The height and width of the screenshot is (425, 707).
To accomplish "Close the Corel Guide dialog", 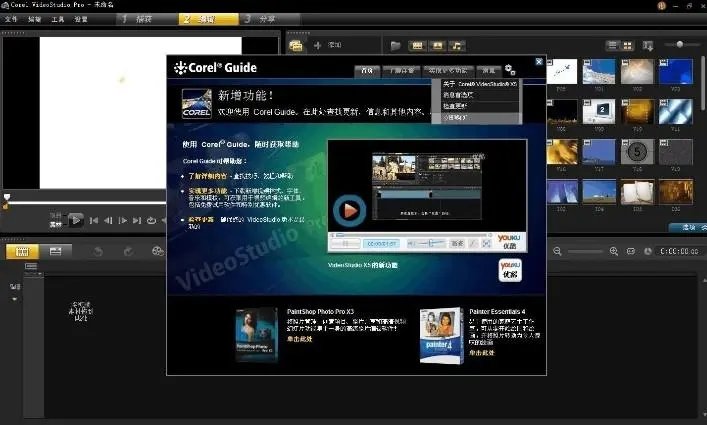I will click(x=539, y=62).
